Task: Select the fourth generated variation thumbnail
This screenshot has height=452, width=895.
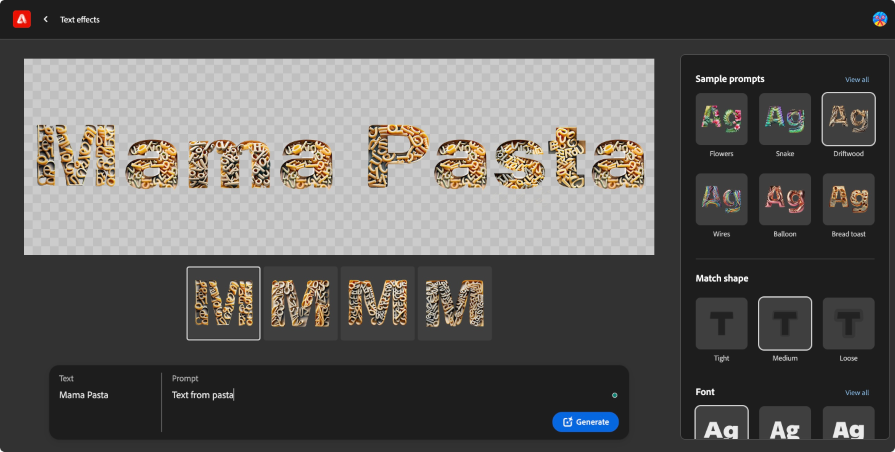Action: pos(455,303)
